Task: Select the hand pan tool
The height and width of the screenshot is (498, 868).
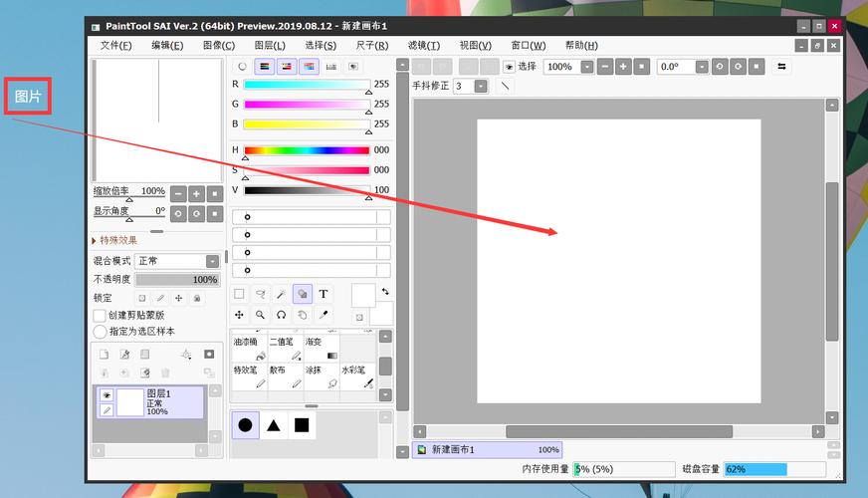Action: 303,315
